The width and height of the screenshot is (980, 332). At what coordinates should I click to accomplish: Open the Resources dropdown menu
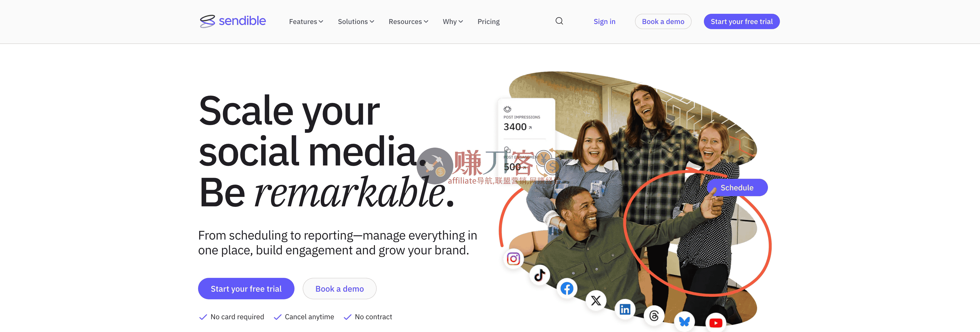click(408, 22)
